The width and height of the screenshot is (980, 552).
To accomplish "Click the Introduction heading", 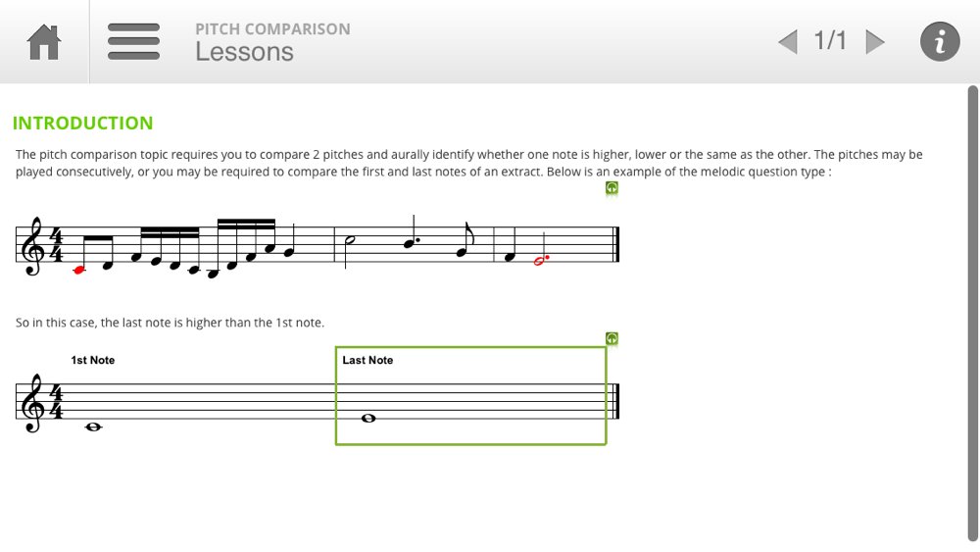I will (82, 123).
